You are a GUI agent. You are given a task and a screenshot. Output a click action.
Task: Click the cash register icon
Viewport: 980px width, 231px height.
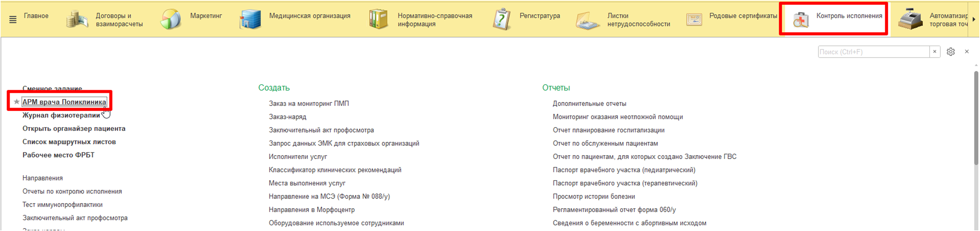coord(910,19)
